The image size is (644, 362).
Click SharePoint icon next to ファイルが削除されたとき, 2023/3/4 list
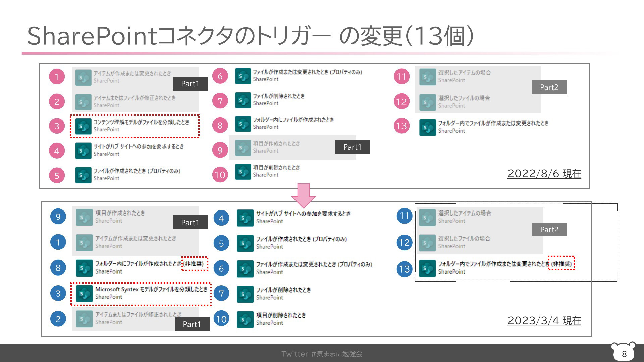click(x=245, y=295)
